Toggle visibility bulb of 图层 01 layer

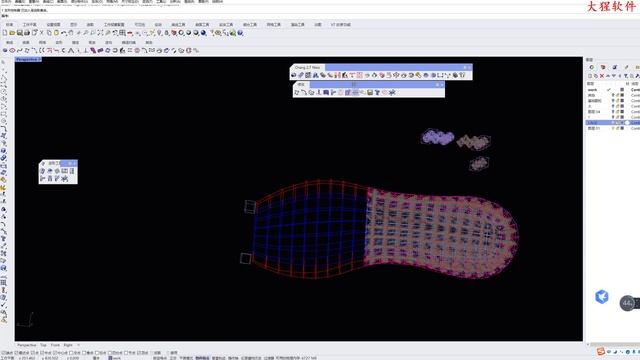tap(613, 128)
